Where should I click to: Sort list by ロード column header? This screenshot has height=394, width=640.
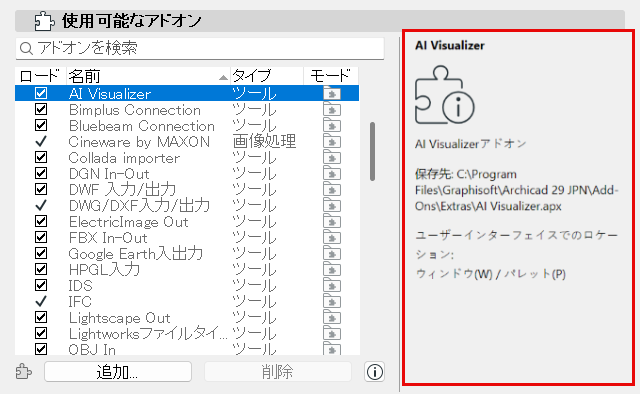(x=40, y=76)
